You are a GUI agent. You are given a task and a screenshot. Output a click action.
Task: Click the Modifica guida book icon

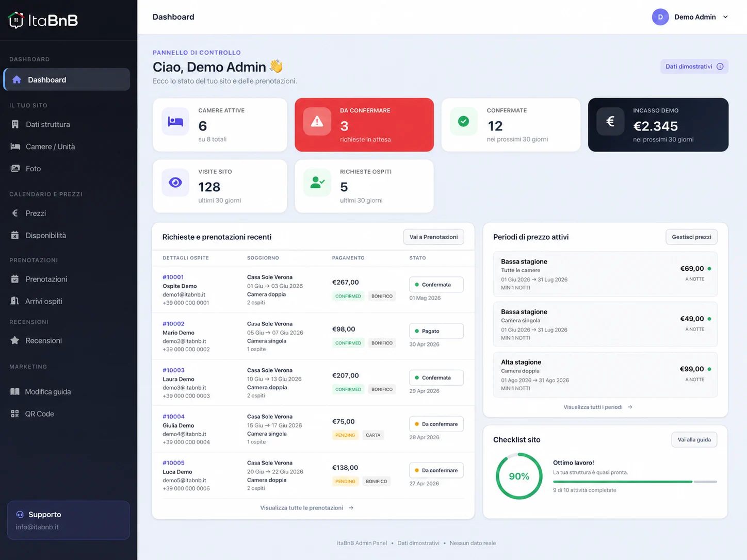point(15,391)
